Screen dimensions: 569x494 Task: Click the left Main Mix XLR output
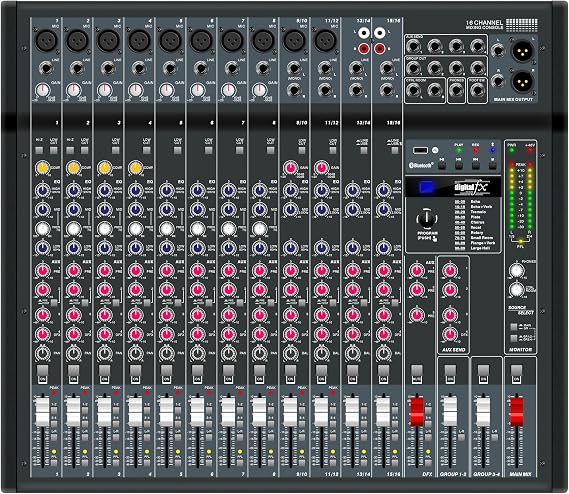(522, 50)
